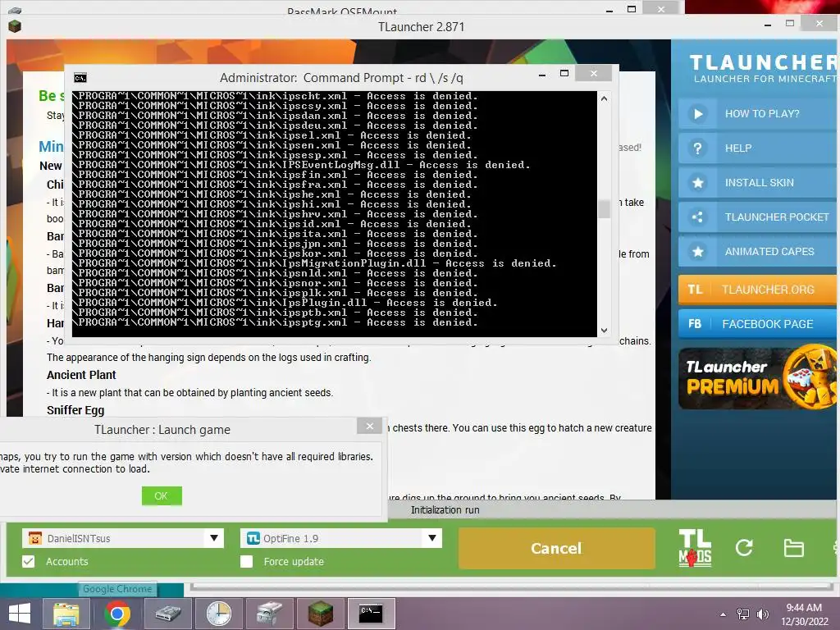840x630 pixels.
Task: Click the star icon beside Install Skin
Action: click(x=697, y=183)
